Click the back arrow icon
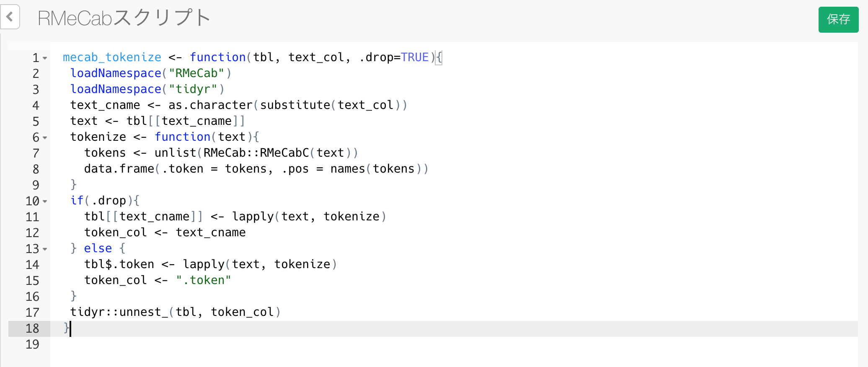The width and height of the screenshot is (868, 367). pyautogui.click(x=10, y=17)
